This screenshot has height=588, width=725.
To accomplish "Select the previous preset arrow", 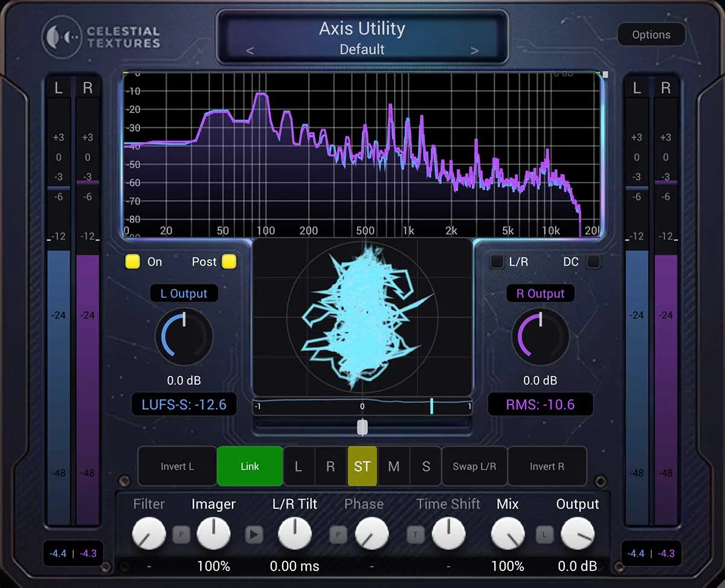I will [x=250, y=51].
